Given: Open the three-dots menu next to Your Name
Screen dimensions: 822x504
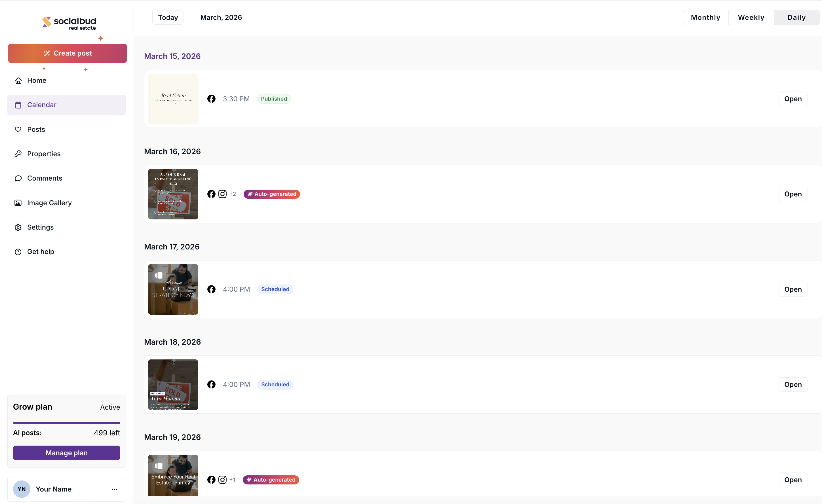Looking at the screenshot, I should 114,489.
